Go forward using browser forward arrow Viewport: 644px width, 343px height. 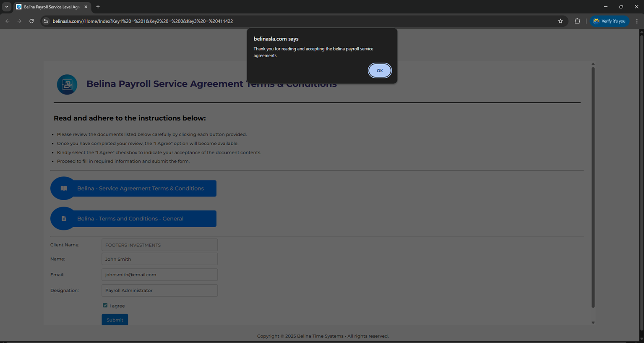click(19, 21)
